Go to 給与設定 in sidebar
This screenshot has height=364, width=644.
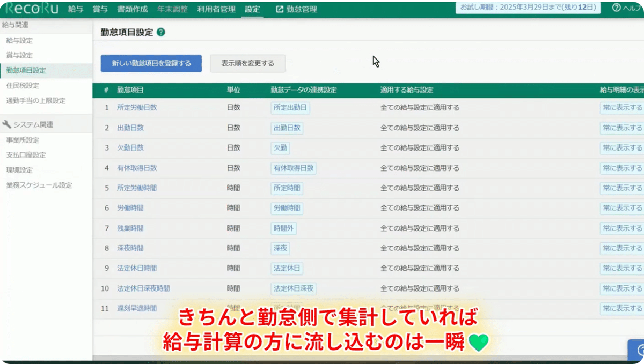19,41
